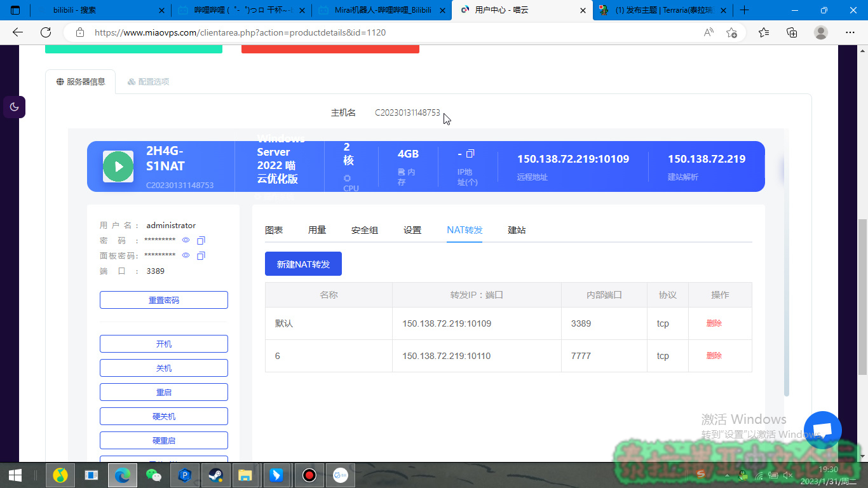Click the 新建NAT转发 button
Viewport: 868px width, 488px height.
point(303,264)
